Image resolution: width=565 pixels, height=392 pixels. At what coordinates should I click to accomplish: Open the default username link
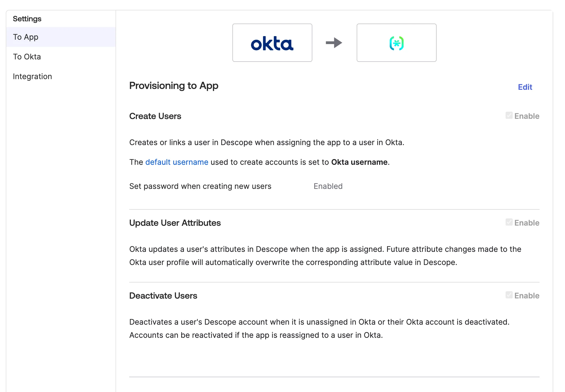click(177, 162)
